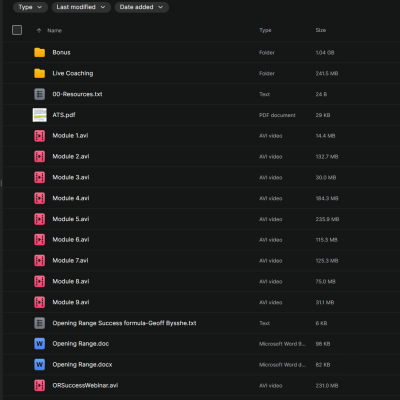Open the Bonus folder icon
Screen dimensions: 400x400
point(40,52)
